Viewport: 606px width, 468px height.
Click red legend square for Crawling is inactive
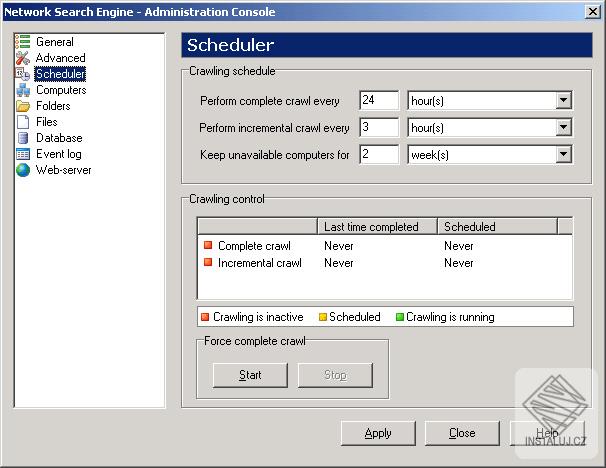pos(205,317)
